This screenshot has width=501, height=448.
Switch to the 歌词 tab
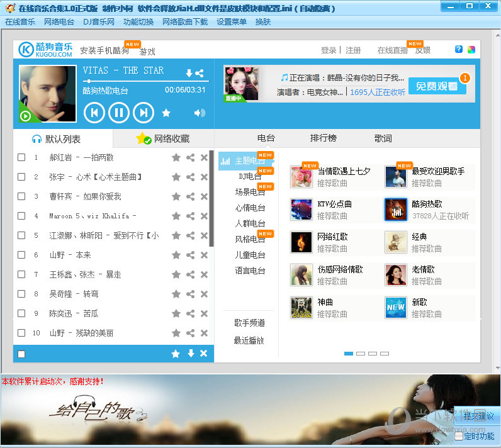(x=383, y=138)
